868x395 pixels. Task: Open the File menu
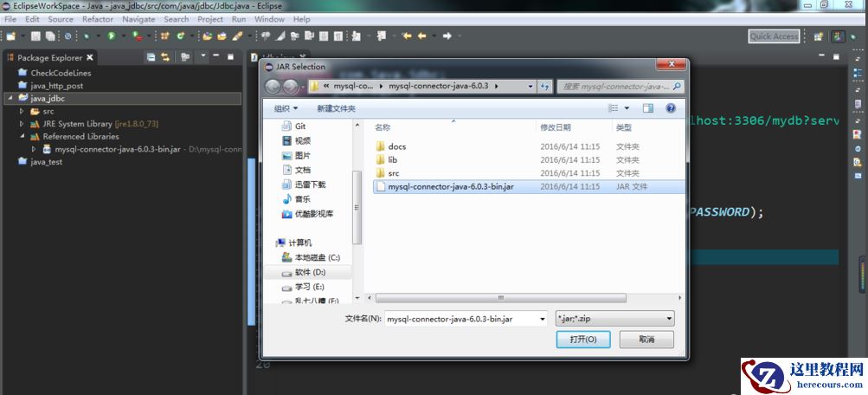10,19
